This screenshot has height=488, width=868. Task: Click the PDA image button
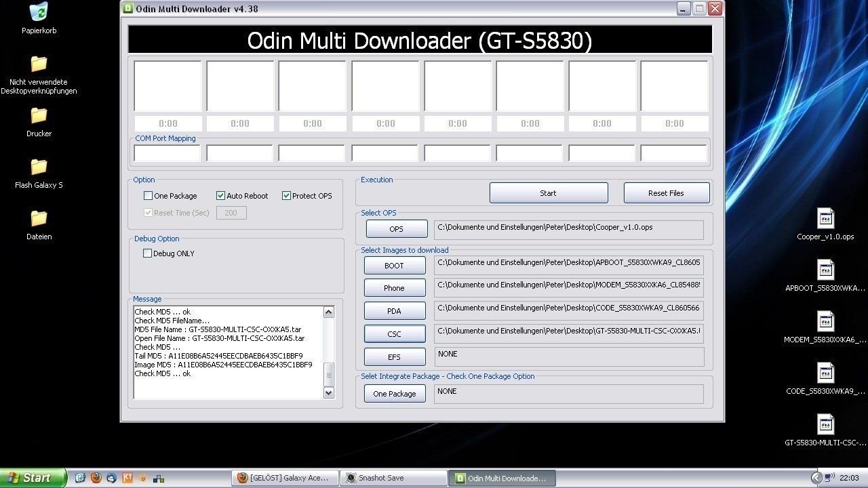[395, 311]
